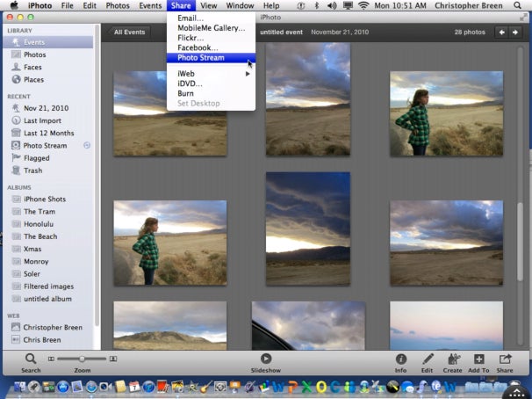Open The Tram album
The height and width of the screenshot is (399, 532).
[47, 212]
